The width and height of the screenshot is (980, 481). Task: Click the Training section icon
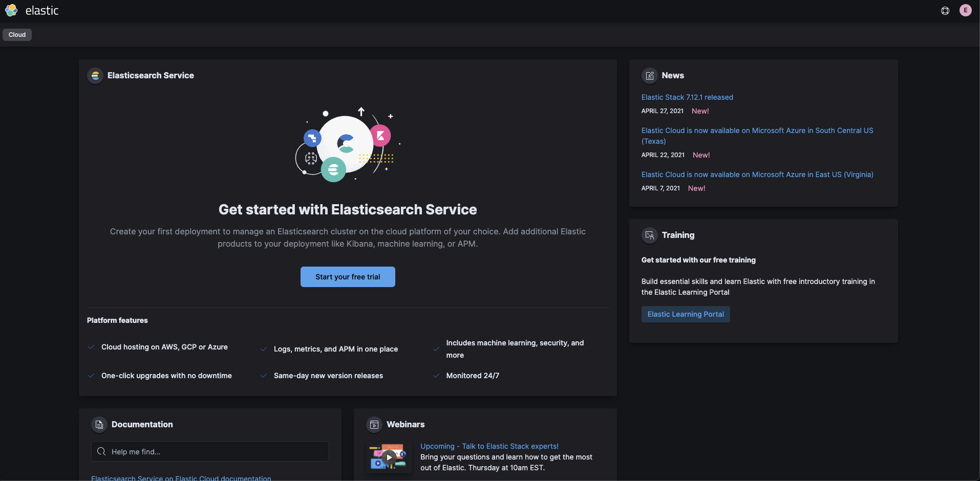click(x=650, y=235)
